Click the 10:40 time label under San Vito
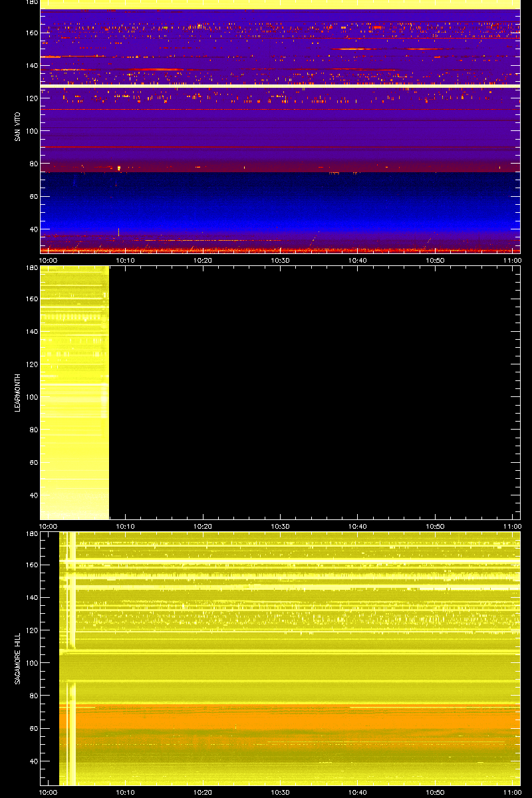This screenshot has height=798, width=532. (358, 261)
